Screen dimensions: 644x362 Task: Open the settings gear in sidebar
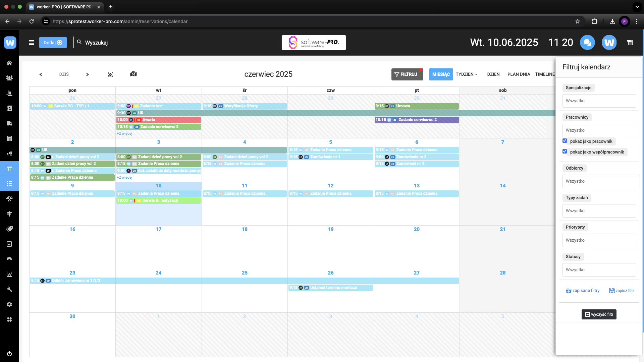[x=9, y=304]
